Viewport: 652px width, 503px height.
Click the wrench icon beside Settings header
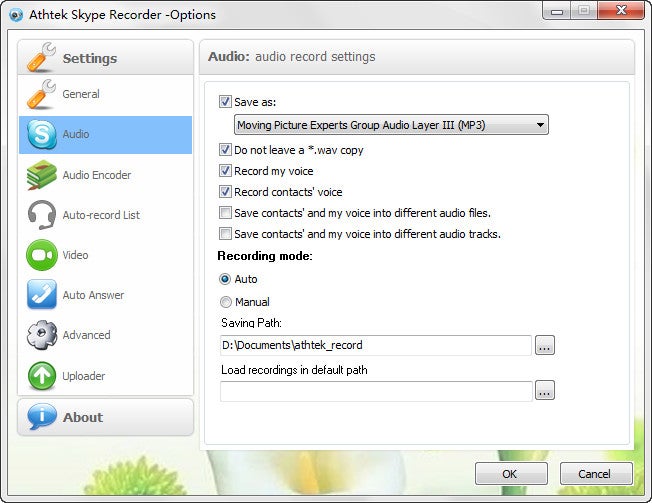[x=41, y=57]
